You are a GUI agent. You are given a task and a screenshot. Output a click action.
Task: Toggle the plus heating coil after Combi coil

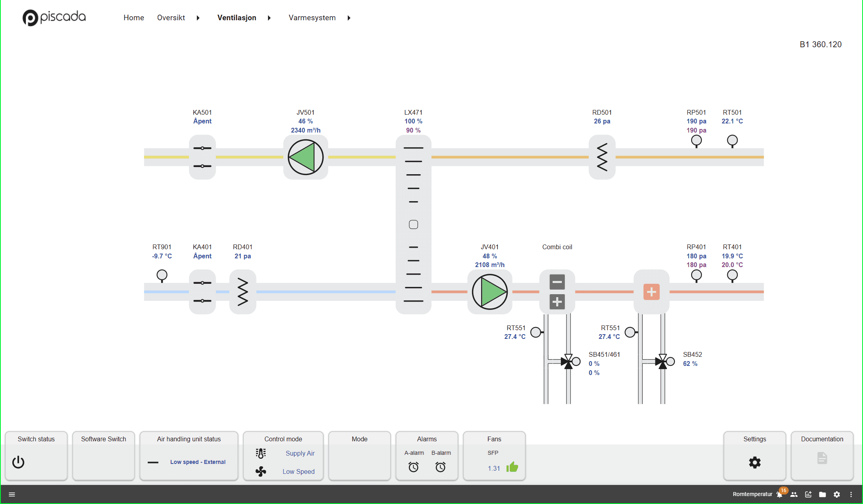click(x=651, y=292)
